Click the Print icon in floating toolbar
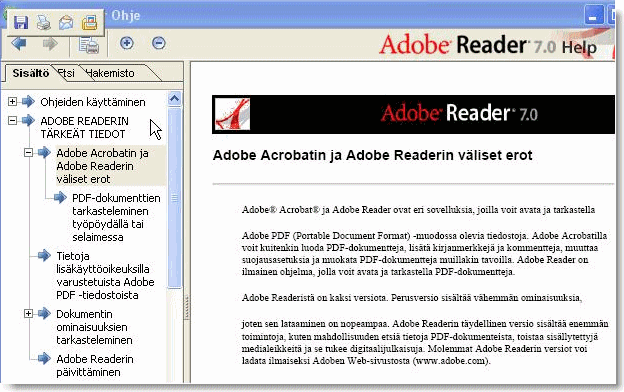 (43, 23)
